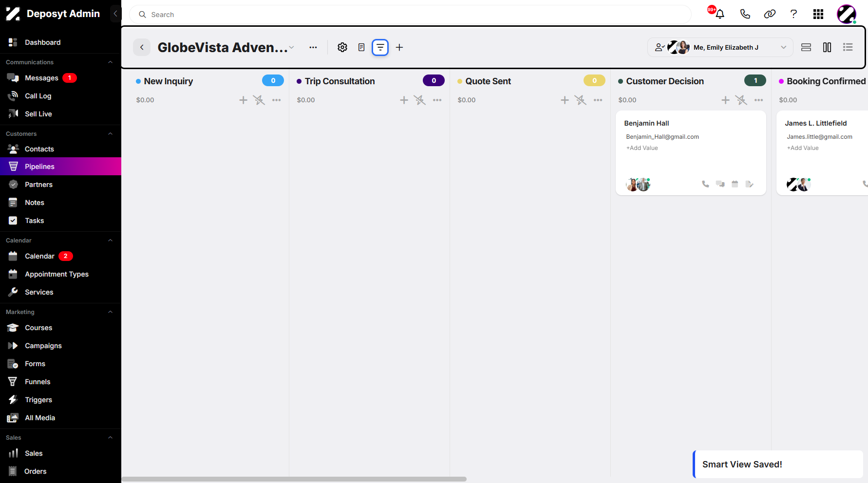Open the assigned users filter dropdown
This screenshot has width=868, height=483.
tap(720, 47)
